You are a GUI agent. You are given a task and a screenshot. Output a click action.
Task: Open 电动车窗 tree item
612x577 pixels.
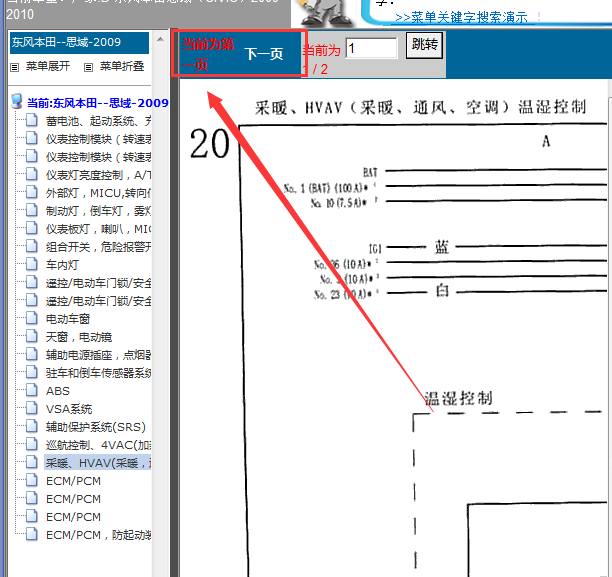click(x=68, y=319)
